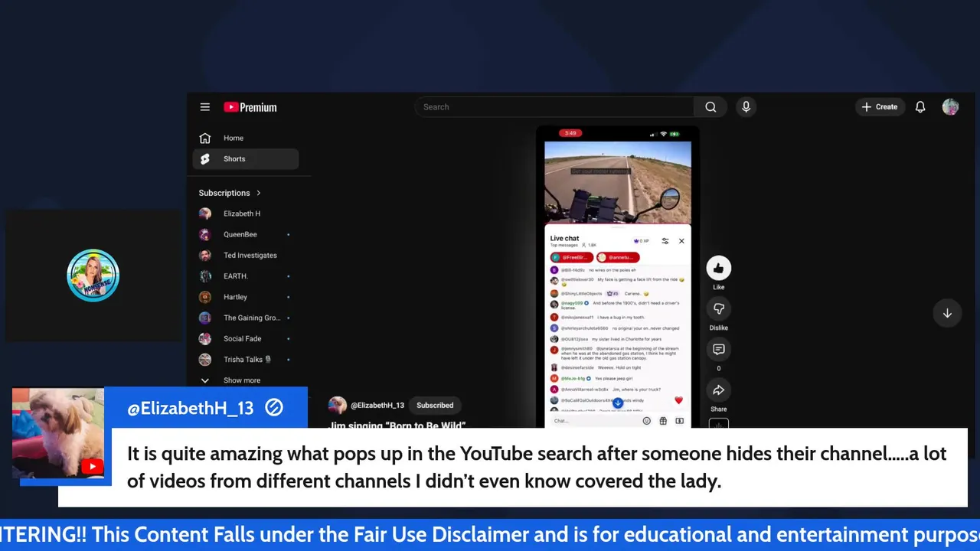The height and width of the screenshot is (551, 980).
Task: Open the Elizabeth H subscription
Action: click(245, 214)
